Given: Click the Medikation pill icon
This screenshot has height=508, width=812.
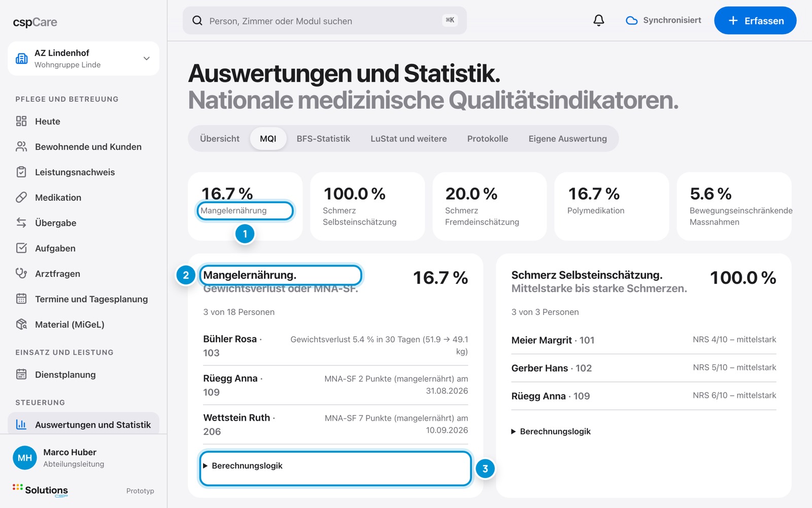Looking at the screenshot, I should (21, 197).
